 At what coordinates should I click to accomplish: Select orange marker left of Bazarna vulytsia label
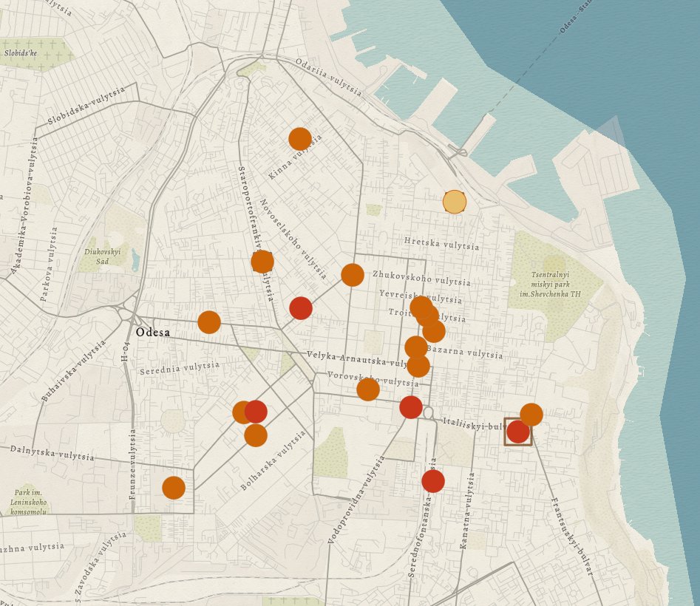click(x=416, y=347)
